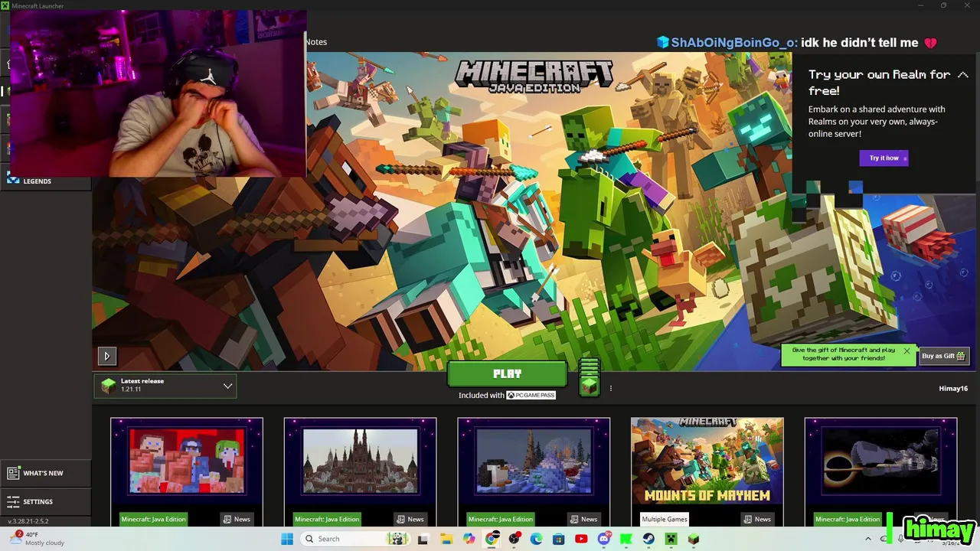980x551 pixels.
Task: Click News tag on the castle card
Action: (x=410, y=519)
